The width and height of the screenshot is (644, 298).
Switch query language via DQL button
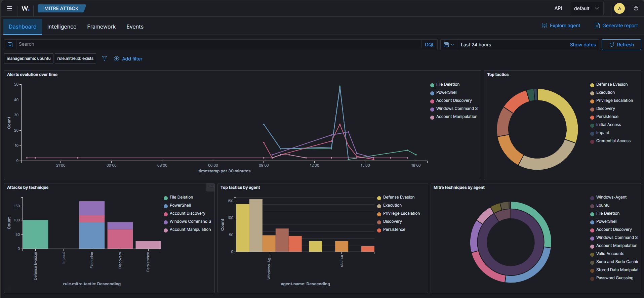click(430, 45)
